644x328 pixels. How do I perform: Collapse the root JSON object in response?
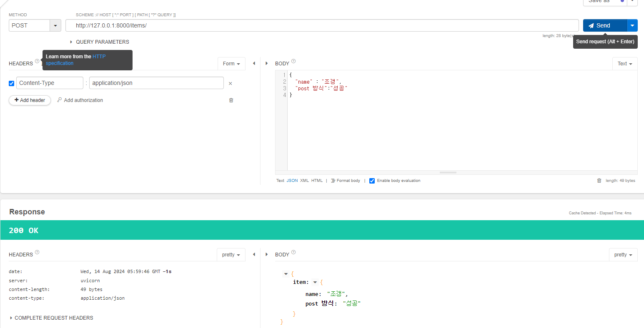(286, 274)
